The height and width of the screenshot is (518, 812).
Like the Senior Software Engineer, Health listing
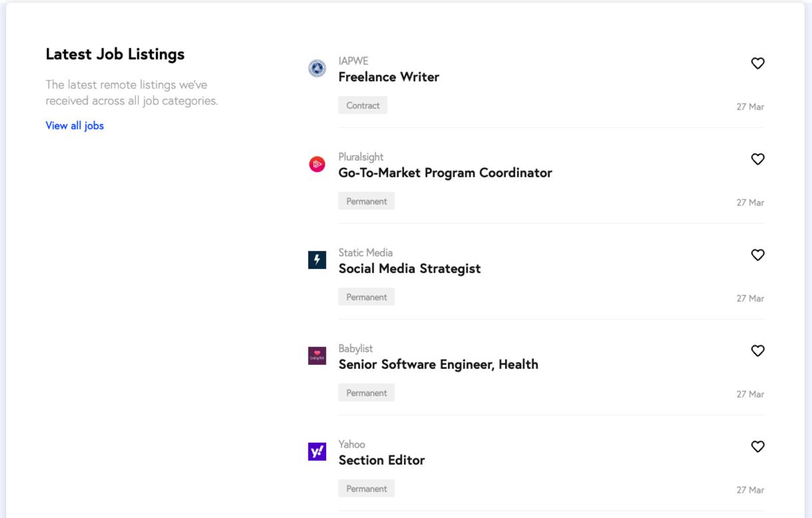click(x=757, y=351)
